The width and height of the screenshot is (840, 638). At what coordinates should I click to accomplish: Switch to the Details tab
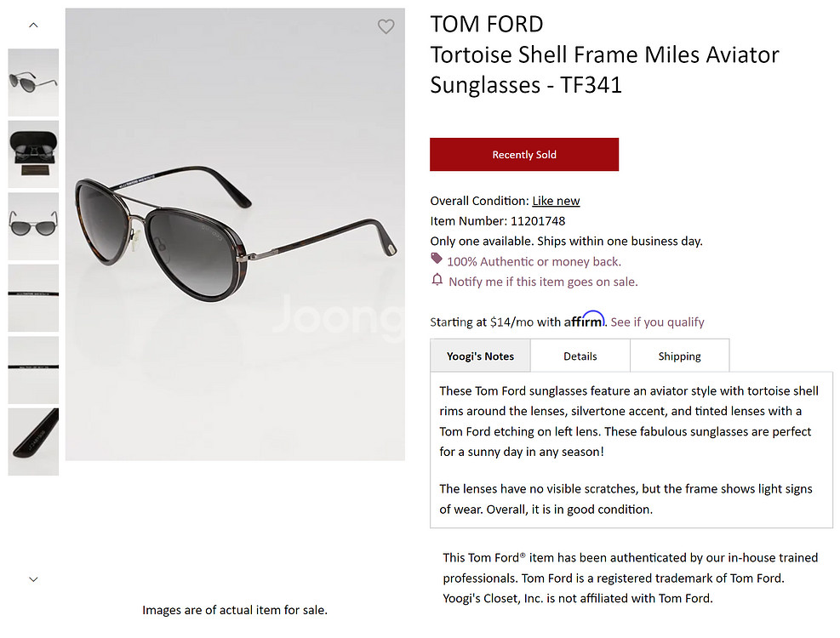[580, 356]
